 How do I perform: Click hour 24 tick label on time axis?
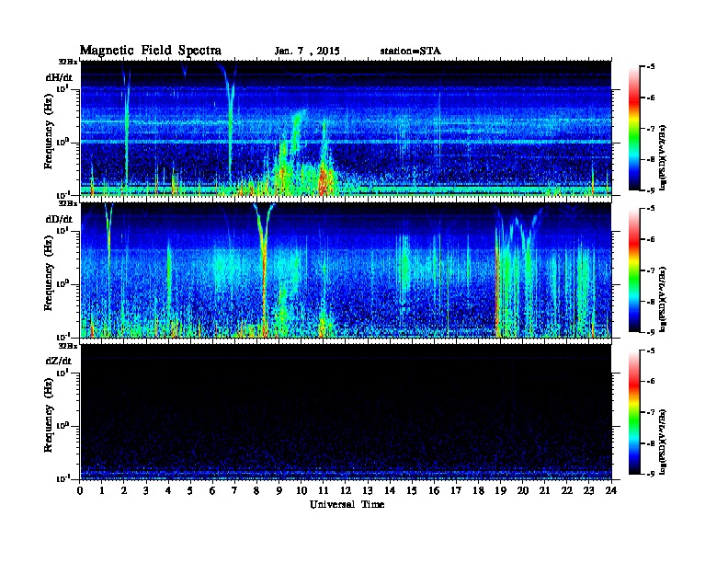pyautogui.click(x=611, y=490)
